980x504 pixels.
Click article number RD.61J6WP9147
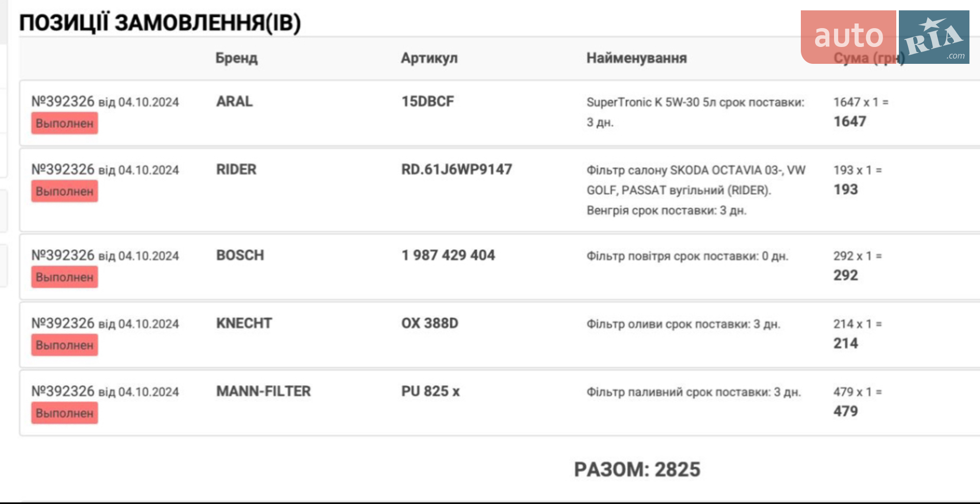(x=457, y=170)
